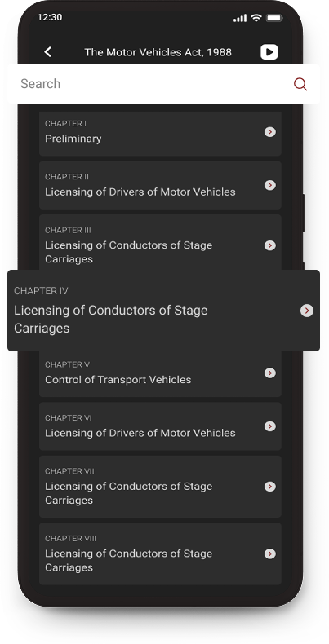Focus the Search input field
This screenshot has height=644, width=329.
[x=163, y=84]
